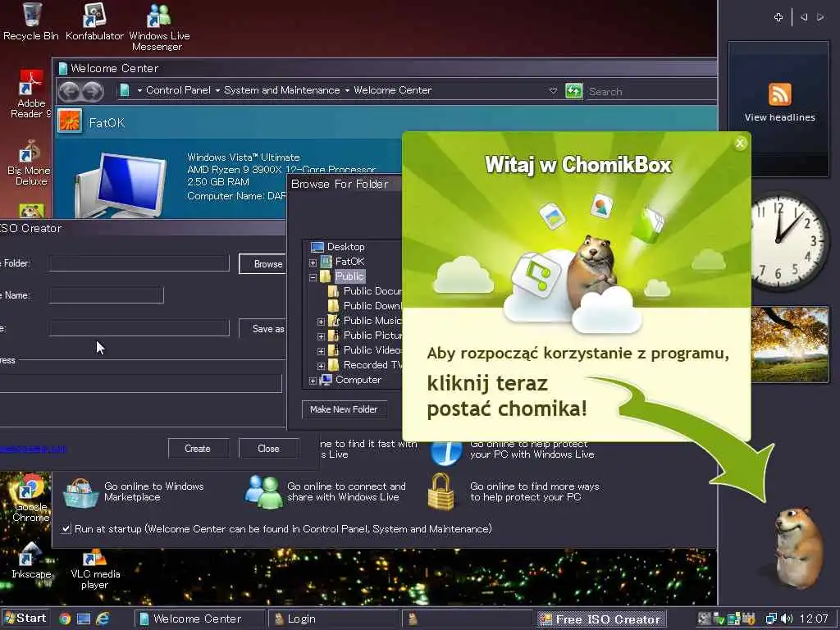Open dropdown arrow before Control Panel breadcrumb
The width and height of the screenshot is (840, 630).
coord(139,90)
